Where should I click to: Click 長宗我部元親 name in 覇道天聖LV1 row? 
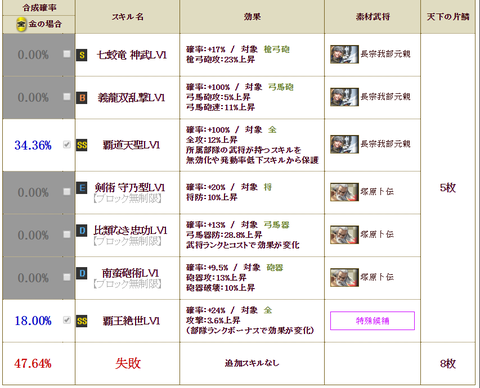click(x=385, y=144)
